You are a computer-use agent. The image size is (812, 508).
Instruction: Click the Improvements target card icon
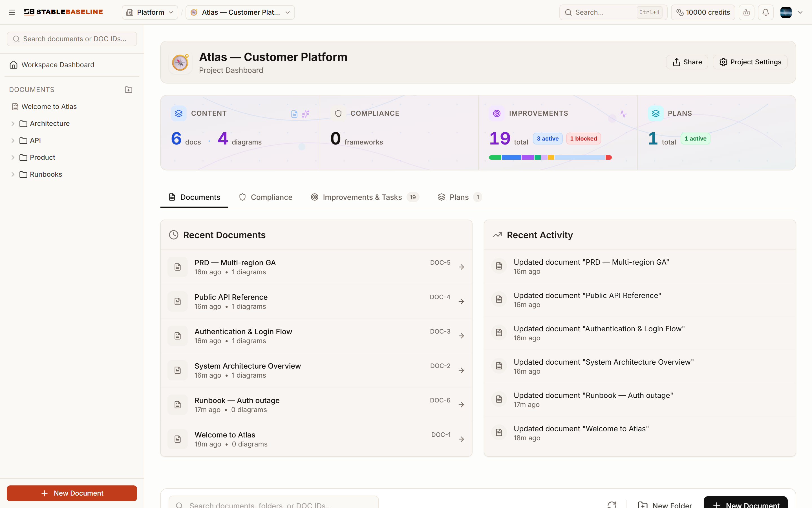tap(497, 113)
